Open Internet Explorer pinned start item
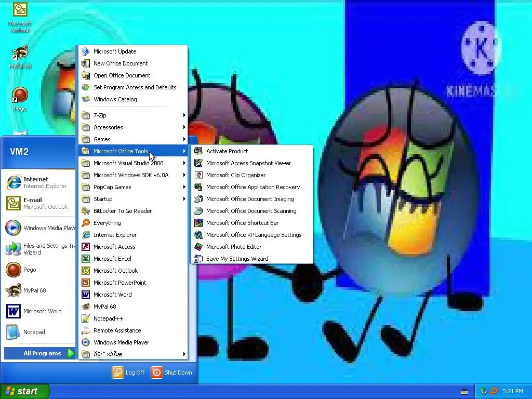The height and width of the screenshot is (399, 532). coord(39,182)
